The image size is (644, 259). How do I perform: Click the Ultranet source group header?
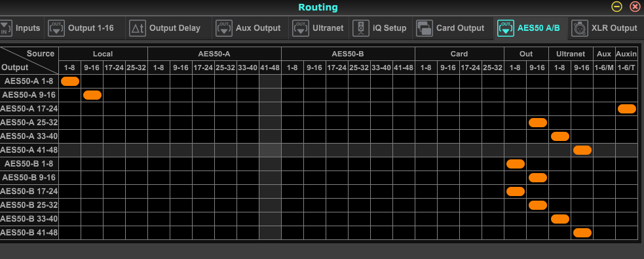tap(571, 54)
